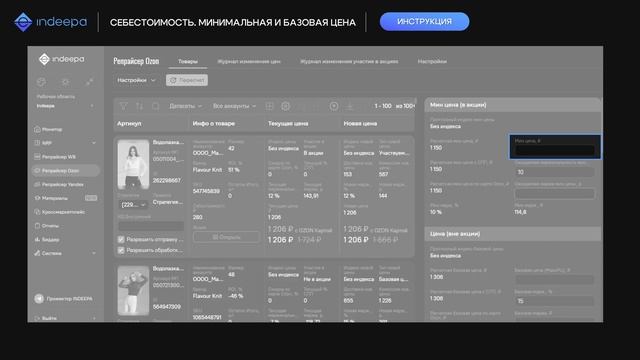The width and height of the screenshot is (640, 360).
Task: Open the Indeepa workspace dropdown in sidebar
Action: point(65,106)
